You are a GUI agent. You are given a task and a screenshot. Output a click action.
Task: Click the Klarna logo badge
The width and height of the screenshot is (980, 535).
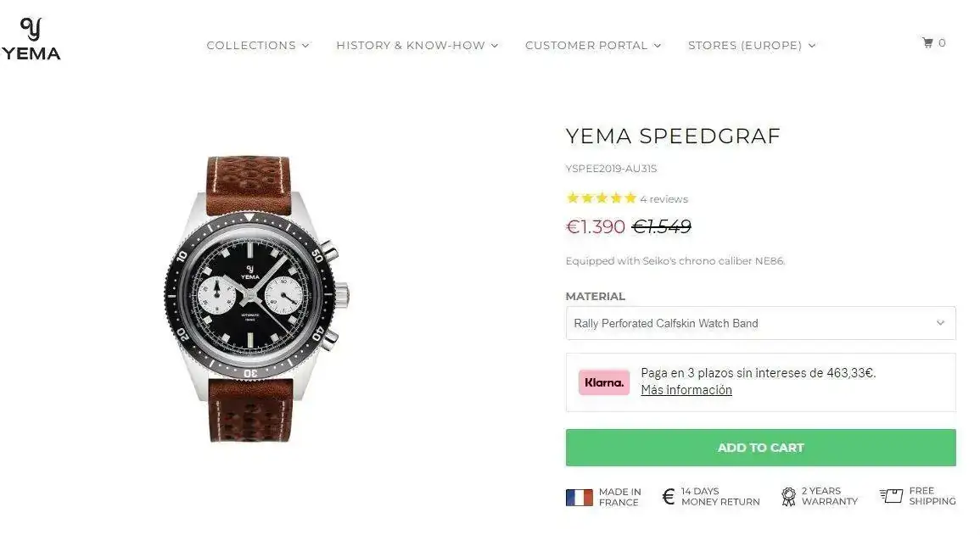tap(604, 382)
